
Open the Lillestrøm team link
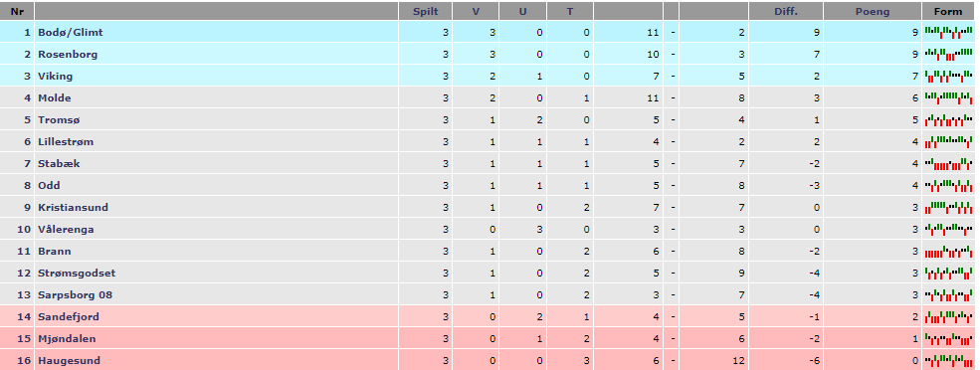tap(66, 141)
